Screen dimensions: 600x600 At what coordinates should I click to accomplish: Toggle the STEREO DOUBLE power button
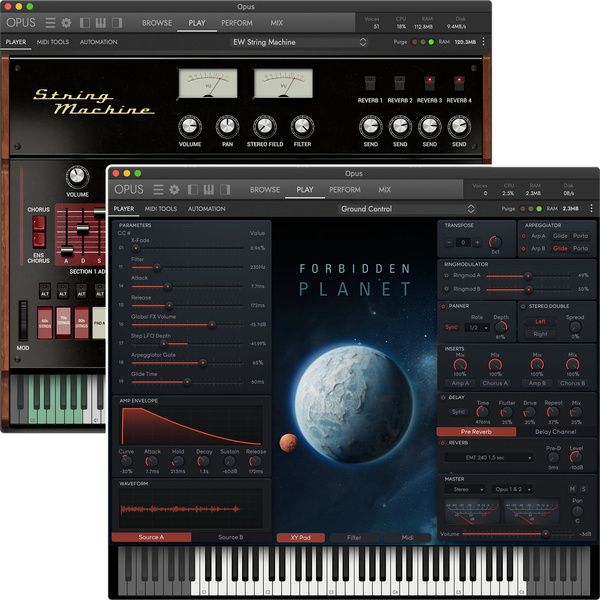(523, 307)
